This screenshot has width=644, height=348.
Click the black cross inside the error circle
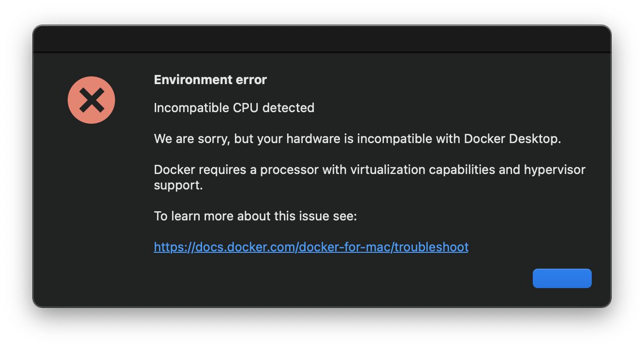coord(91,100)
